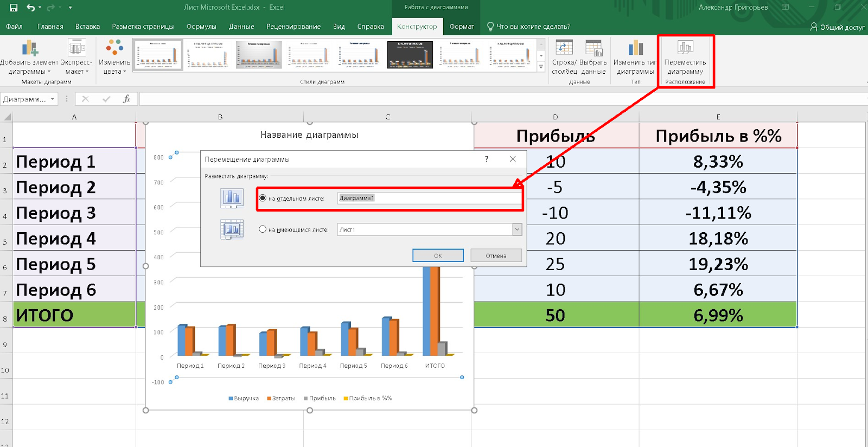Click the Select Data (Выбрать данные) icon
The height and width of the screenshot is (447, 868).
pos(593,48)
